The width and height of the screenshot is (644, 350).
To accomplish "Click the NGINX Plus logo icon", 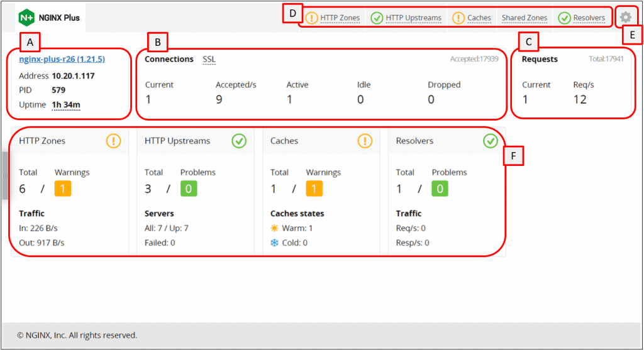I will pos(28,18).
